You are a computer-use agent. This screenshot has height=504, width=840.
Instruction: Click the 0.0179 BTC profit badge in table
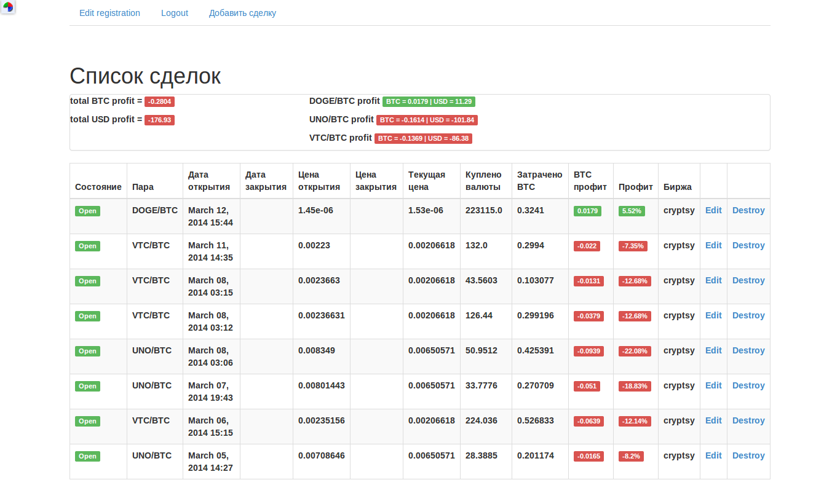click(587, 211)
